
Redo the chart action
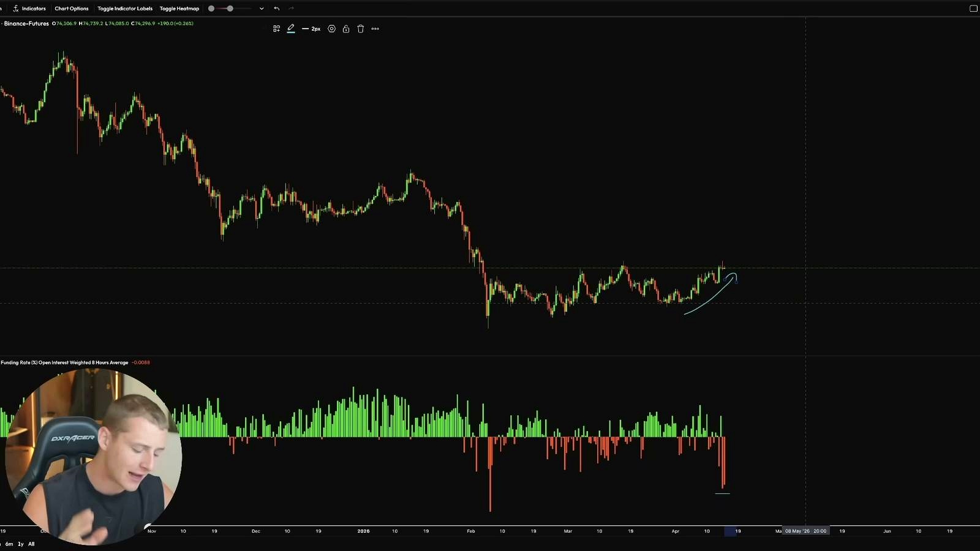[292, 9]
